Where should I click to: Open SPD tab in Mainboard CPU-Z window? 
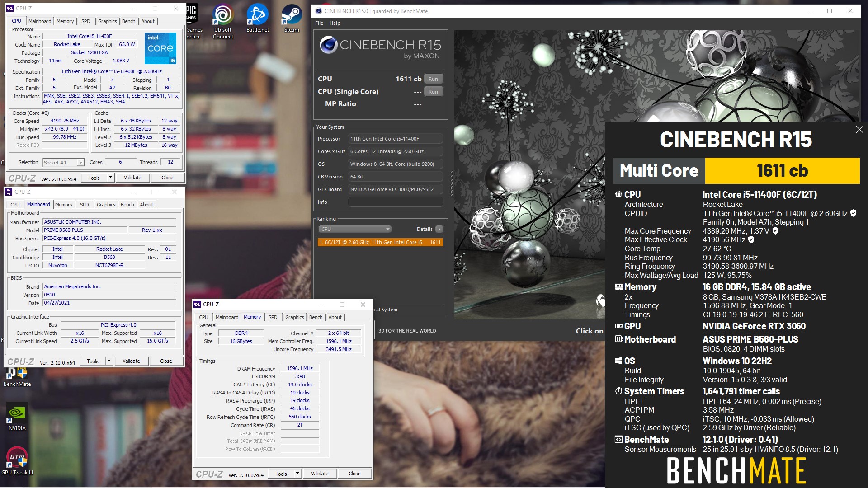[x=84, y=205]
